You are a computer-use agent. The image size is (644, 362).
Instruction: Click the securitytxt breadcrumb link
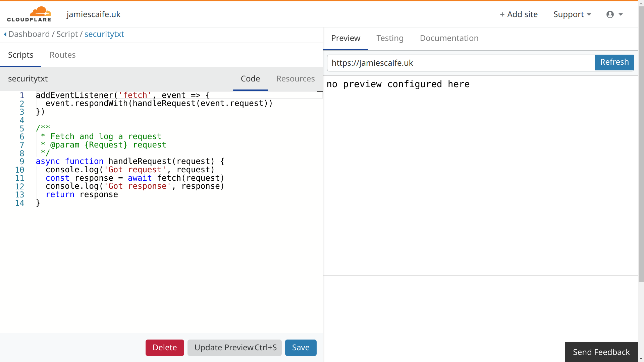click(x=104, y=34)
